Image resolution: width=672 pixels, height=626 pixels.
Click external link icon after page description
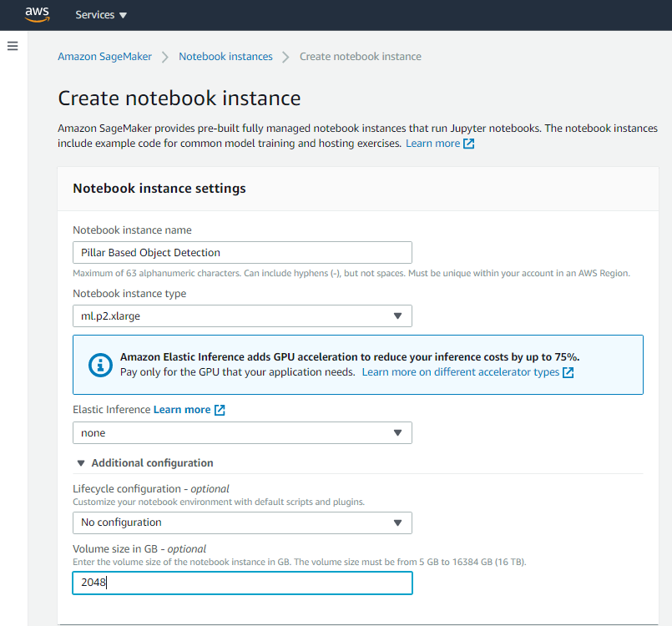(x=469, y=144)
